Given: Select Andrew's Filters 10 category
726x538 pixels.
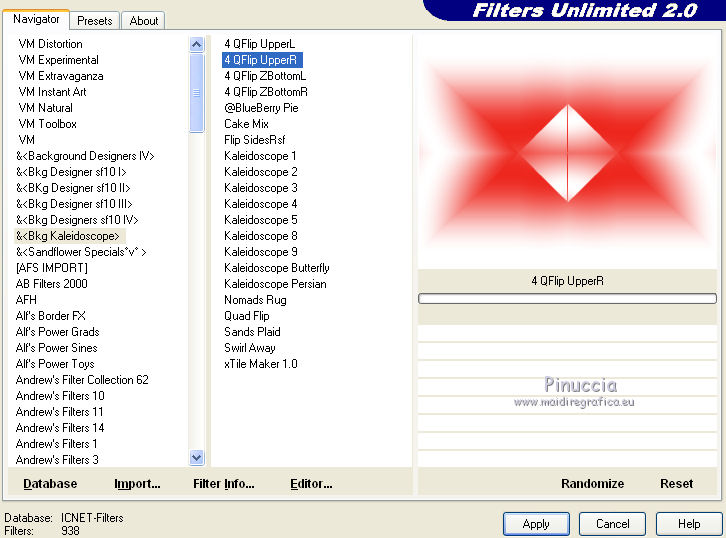Looking at the screenshot, I should (x=60, y=396).
